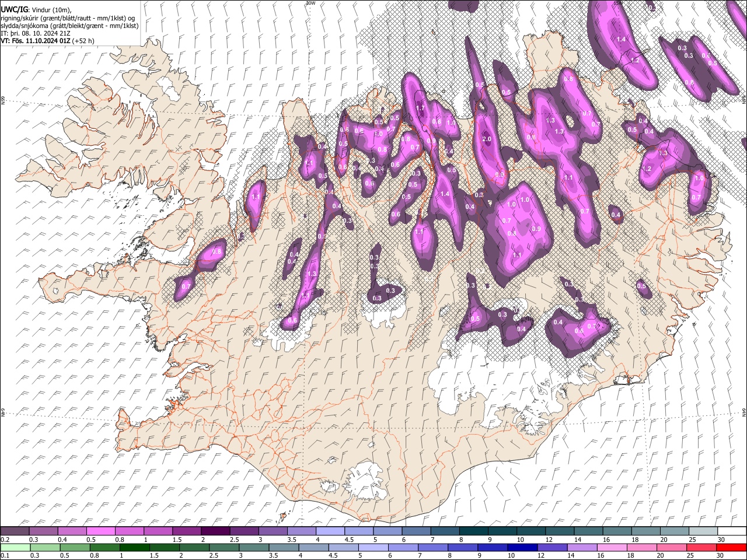This screenshot has width=747, height=560.
Task: Click the 0.2 label in the legend
Action: (x=4, y=540)
